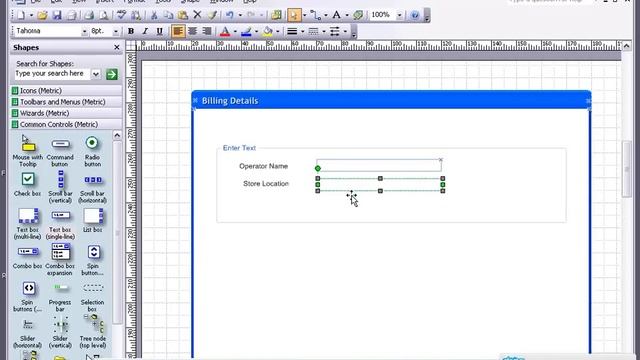Viewport: 640px width, 360px height.
Task: Undo the last action
Action: (229, 16)
